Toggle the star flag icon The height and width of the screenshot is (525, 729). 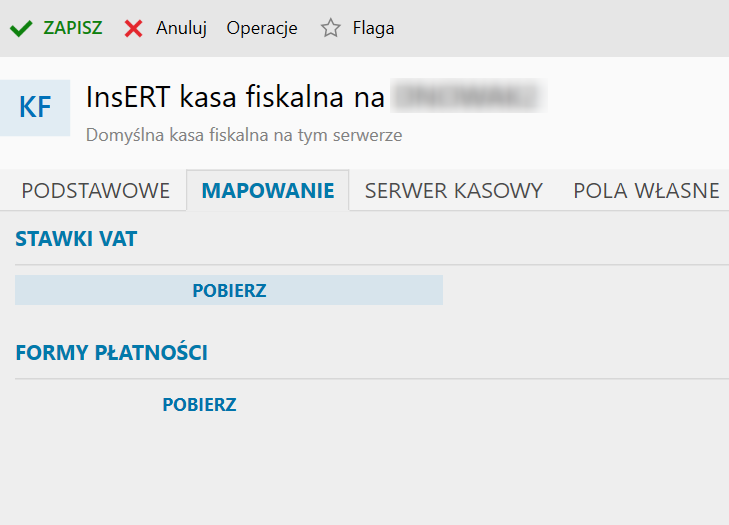coord(331,28)
